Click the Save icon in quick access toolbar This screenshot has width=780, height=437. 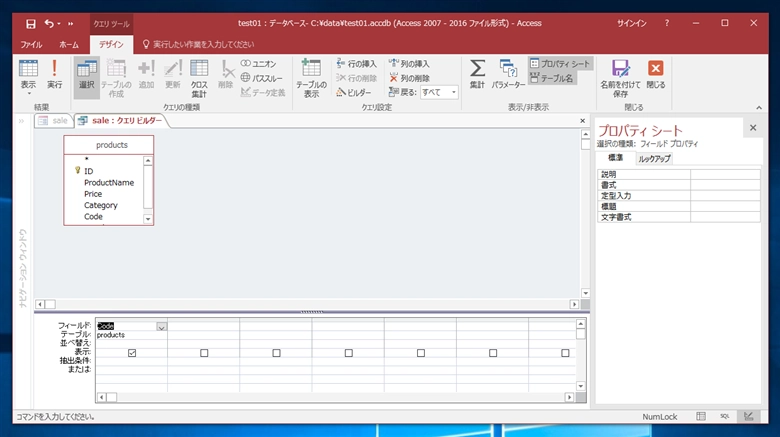tap(30, 23)
